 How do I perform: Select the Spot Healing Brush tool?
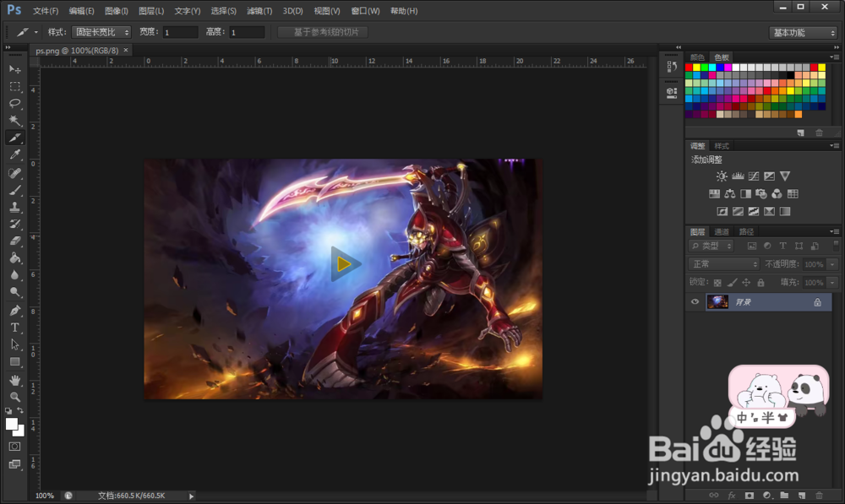coord(14,172)
